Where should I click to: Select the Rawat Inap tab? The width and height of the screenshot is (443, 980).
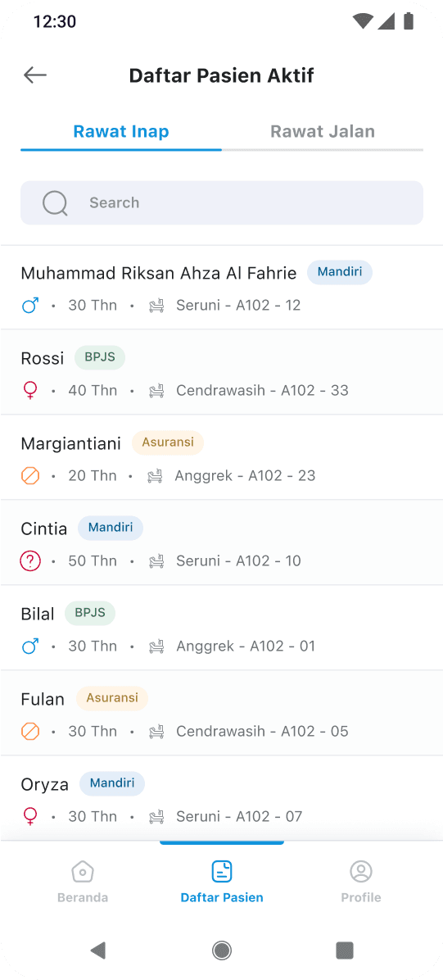(x=121, y=132)
